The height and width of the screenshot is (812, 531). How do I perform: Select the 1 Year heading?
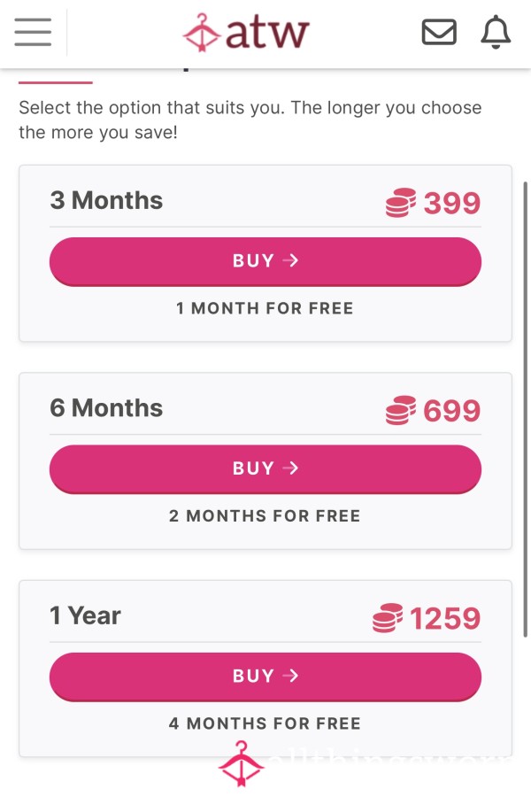[85, 615]
